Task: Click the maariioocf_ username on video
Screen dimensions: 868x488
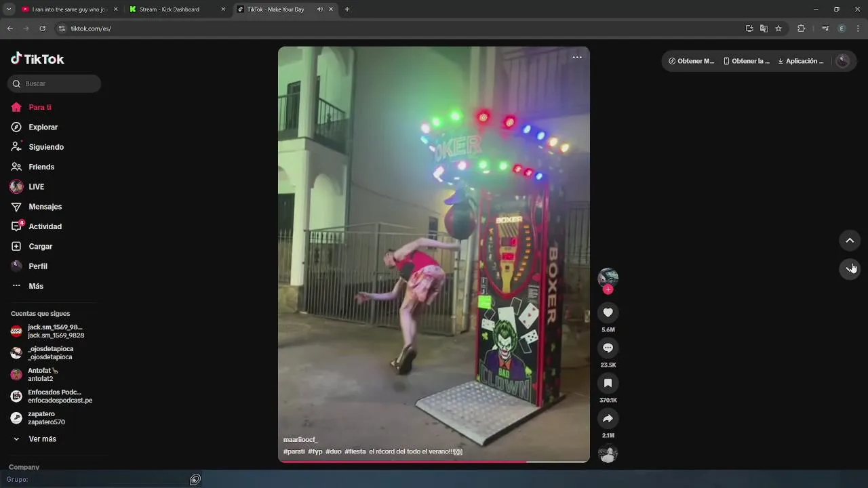Action: pos(300,440)
